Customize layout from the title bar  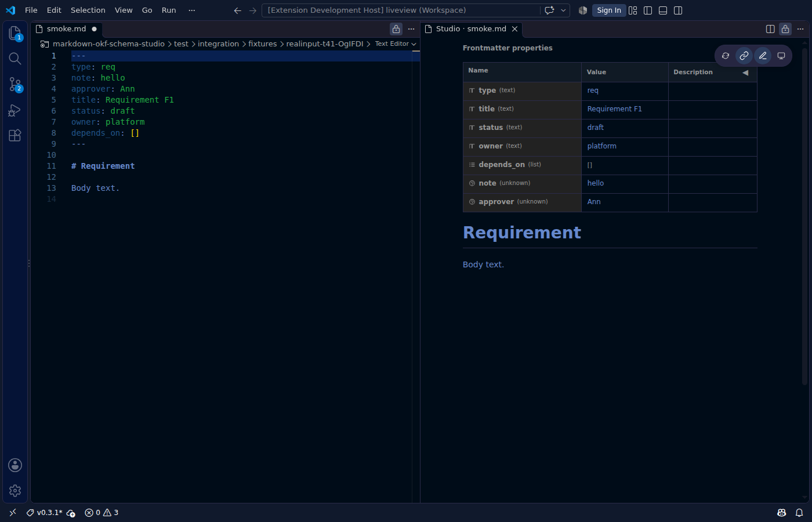(x=633, y=10)
